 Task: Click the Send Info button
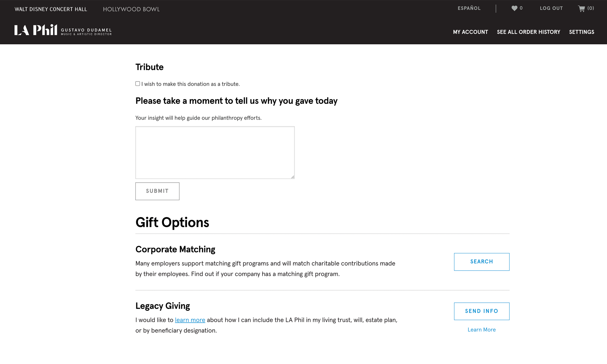coord(481,311)
